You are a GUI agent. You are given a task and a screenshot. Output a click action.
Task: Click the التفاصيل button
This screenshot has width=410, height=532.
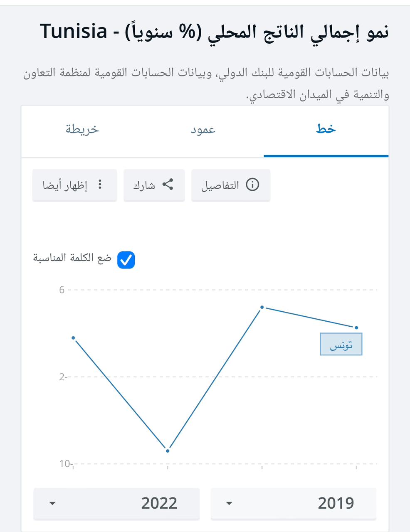(x=230, y=185)
